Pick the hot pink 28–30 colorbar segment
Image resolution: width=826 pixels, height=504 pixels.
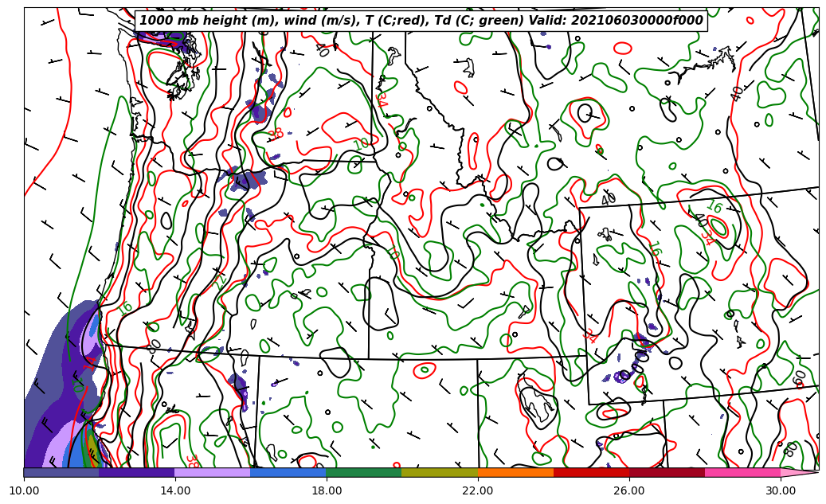click(742, 472)
